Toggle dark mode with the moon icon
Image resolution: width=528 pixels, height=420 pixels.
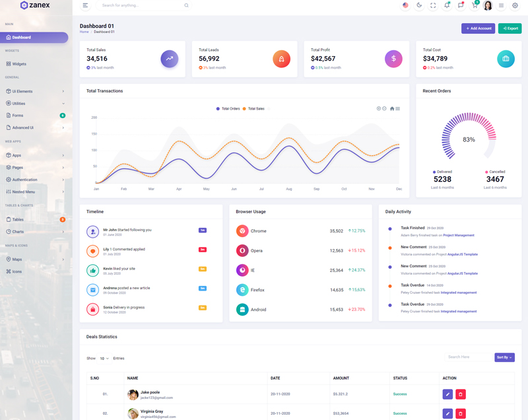[x=419, y=5]
